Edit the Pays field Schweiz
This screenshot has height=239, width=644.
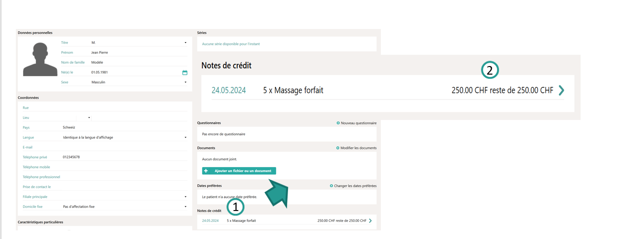point(125,128)
